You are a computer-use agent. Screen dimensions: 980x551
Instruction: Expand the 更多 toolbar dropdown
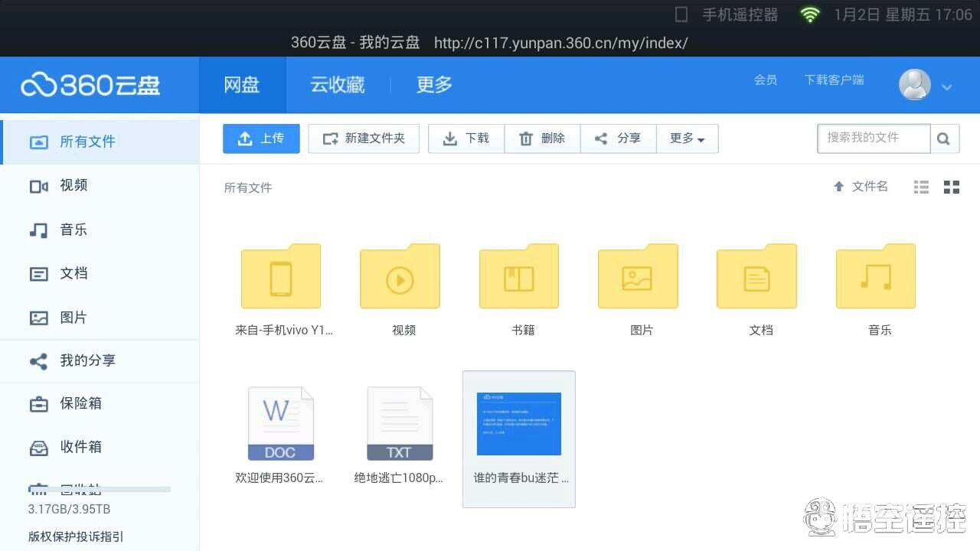pyautogui.click(x=687, y=139)
